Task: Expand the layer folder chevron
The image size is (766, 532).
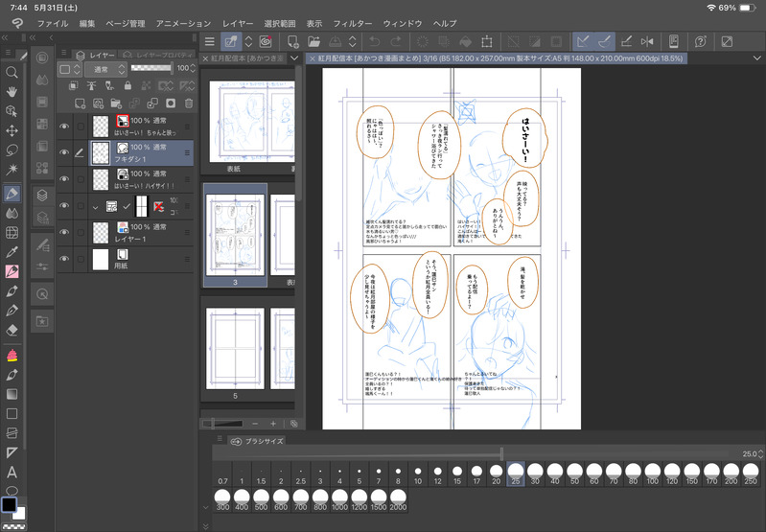Action: (x=95, y=206)
